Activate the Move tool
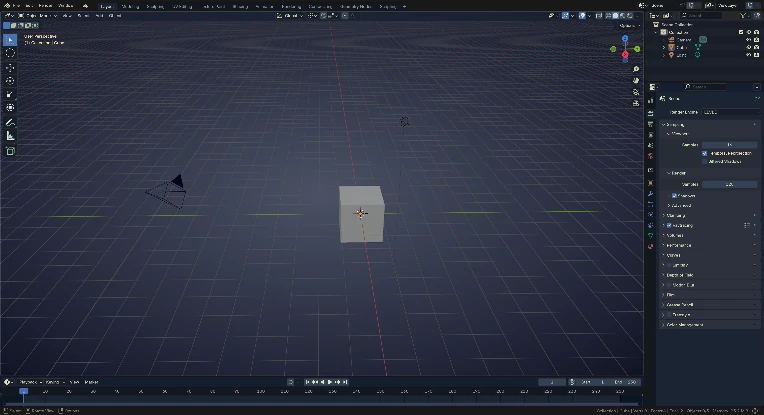Screen dimensions: 764x415 coord(10,68)
